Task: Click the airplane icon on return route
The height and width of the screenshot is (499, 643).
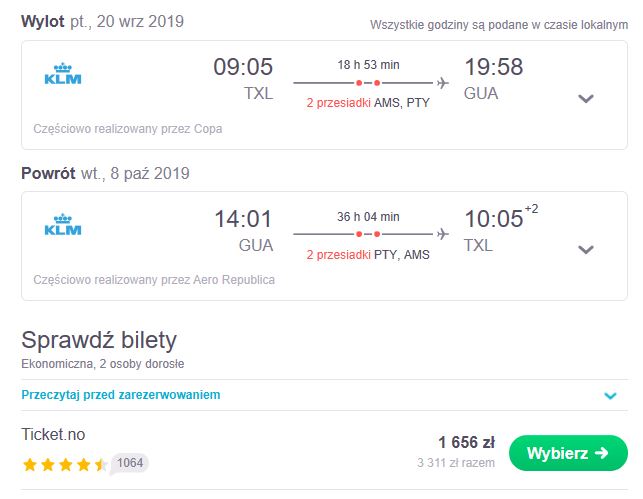Action: click(x=442, y=234)
